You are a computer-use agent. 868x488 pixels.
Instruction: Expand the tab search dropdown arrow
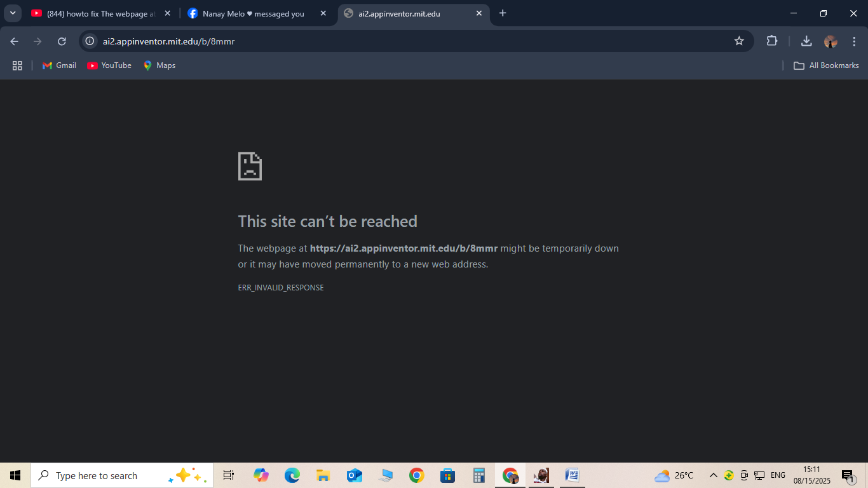coord(12,13)
